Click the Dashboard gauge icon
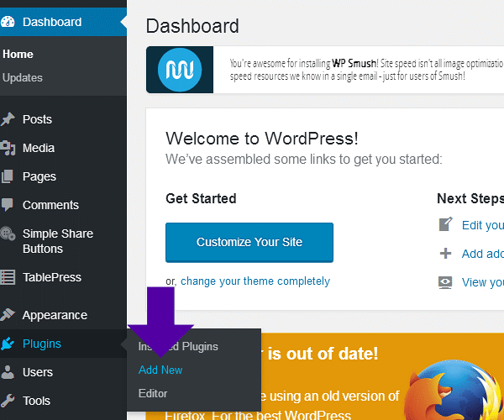 pyautogui.click(x=7, y=22)
